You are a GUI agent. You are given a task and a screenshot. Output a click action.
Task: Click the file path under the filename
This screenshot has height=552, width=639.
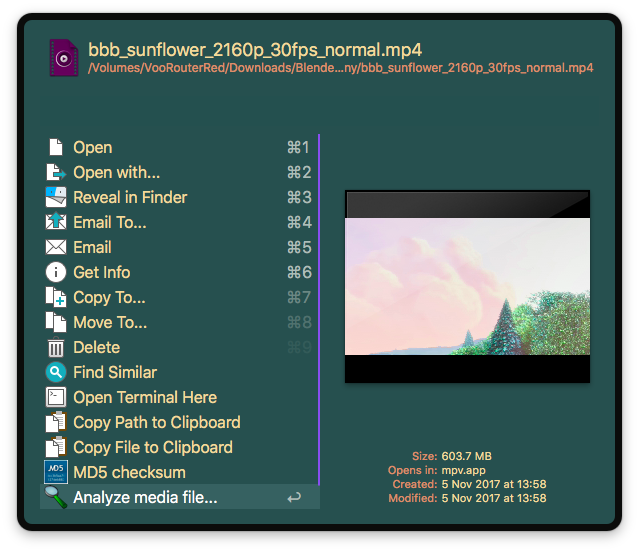[340, 69]
